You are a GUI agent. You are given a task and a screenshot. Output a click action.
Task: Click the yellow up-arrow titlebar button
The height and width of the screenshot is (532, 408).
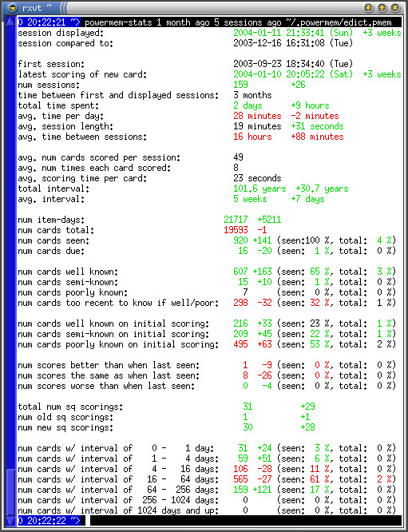coord(382,7)
